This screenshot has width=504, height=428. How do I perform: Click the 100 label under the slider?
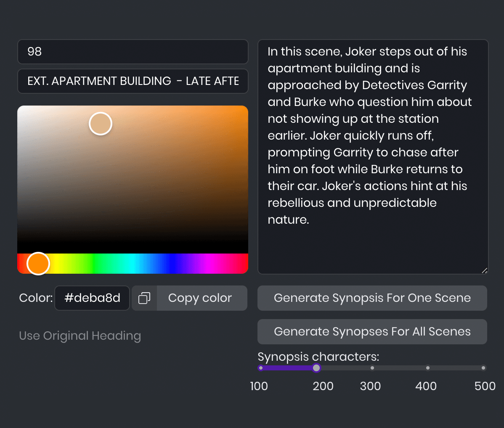click(259, 386)
